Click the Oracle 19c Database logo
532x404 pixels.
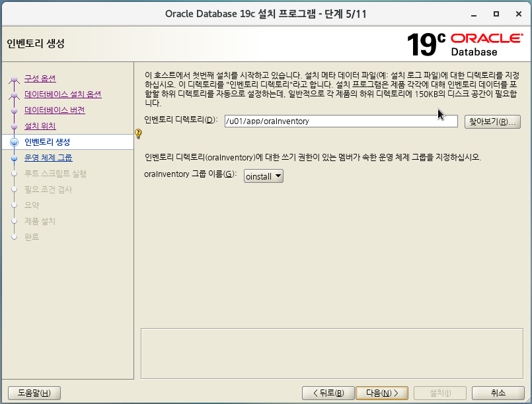point(465,44)
